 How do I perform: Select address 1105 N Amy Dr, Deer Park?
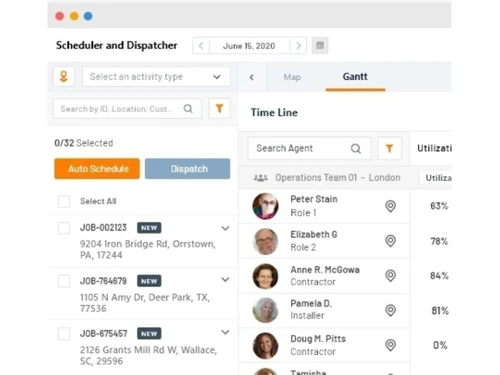click(x=145, y=303)
